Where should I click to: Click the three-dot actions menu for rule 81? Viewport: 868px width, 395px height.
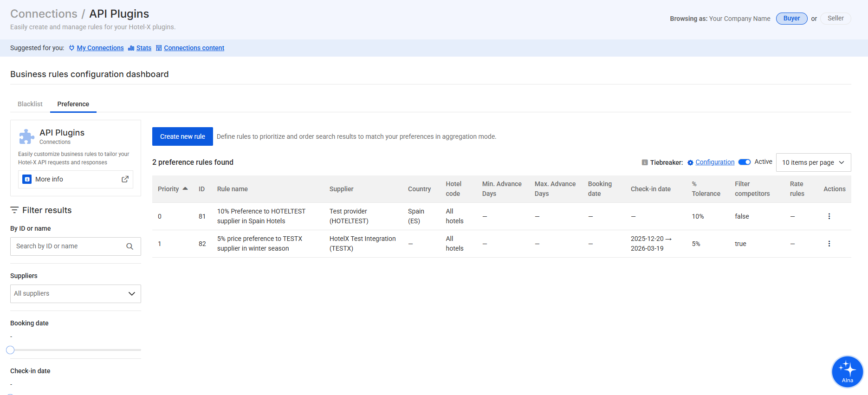tap(829, 216)
